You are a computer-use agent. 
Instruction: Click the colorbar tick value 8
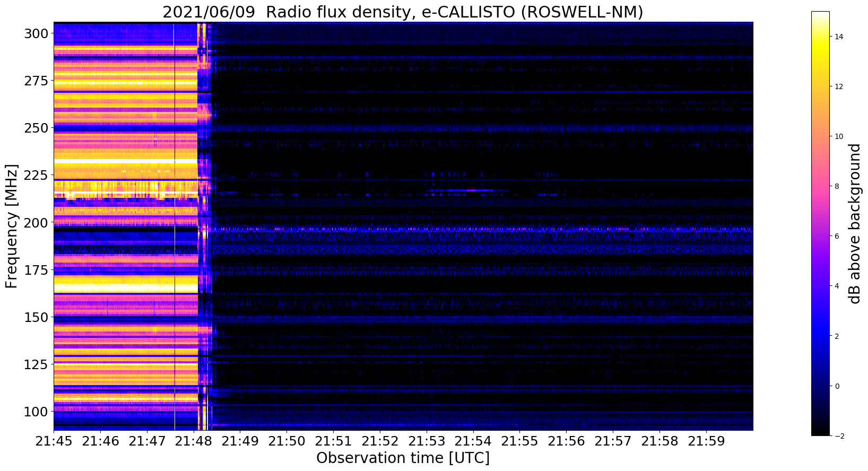coord(837,186)
